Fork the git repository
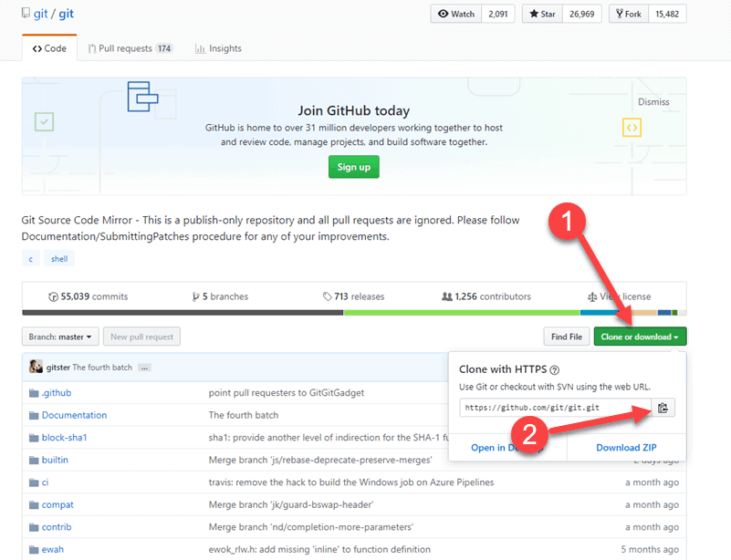Screen dimensions: 731x560 [629, 14]
